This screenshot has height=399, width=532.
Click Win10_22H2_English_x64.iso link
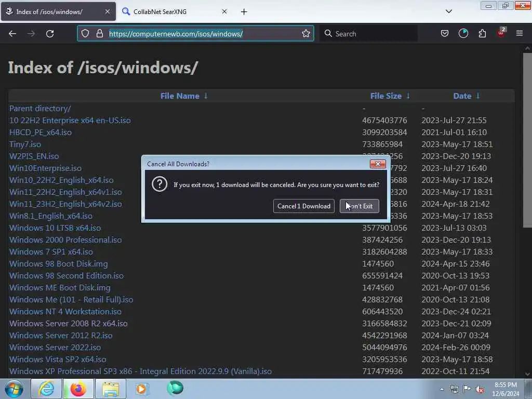[61, 180]
